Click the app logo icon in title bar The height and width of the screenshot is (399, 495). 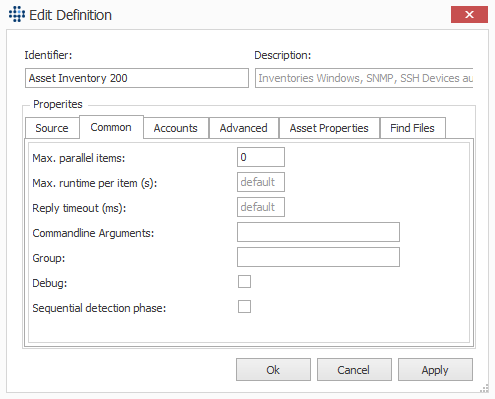pos(17,14)
